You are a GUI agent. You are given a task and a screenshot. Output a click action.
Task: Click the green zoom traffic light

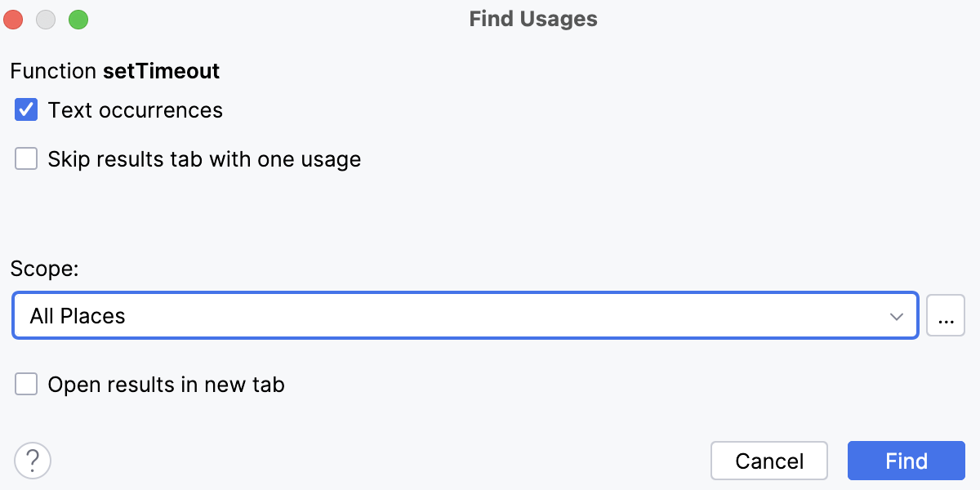(78, 19)
